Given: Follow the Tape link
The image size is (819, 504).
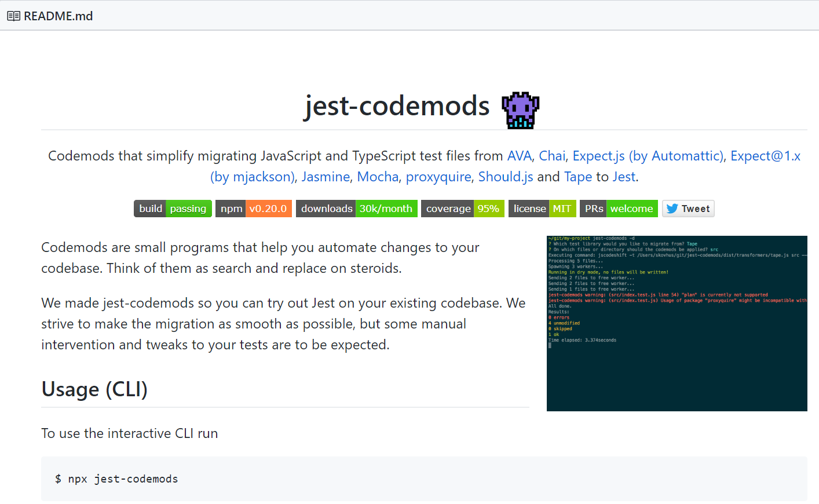Looking at the screenshot, I should point(578,177).
